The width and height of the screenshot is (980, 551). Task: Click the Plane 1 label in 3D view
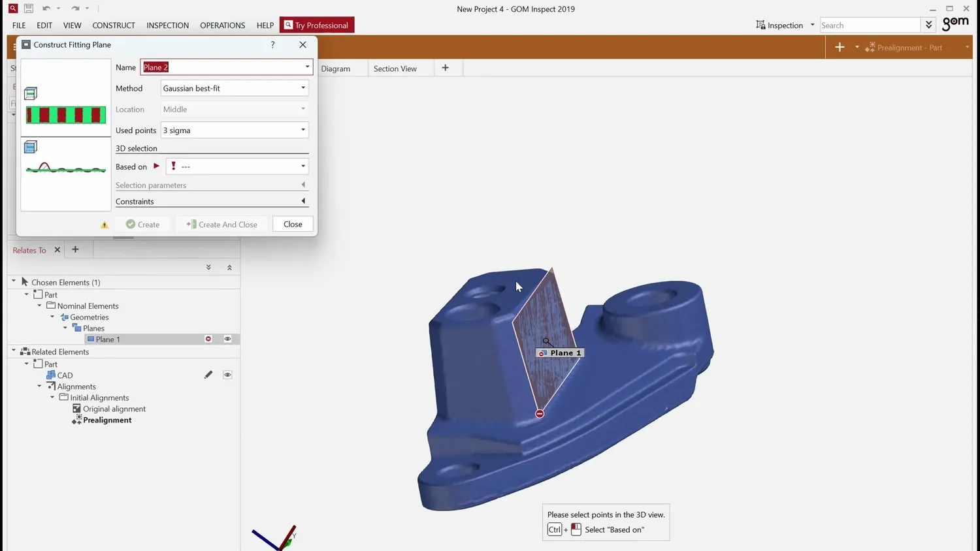(x=559, y=353)
